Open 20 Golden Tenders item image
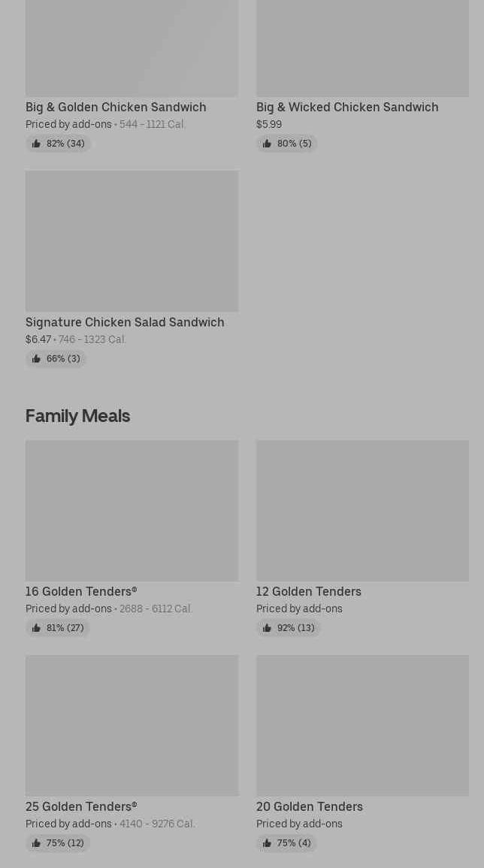The width and height of the screenshot is (484, 868). click(x=362, y=725)
